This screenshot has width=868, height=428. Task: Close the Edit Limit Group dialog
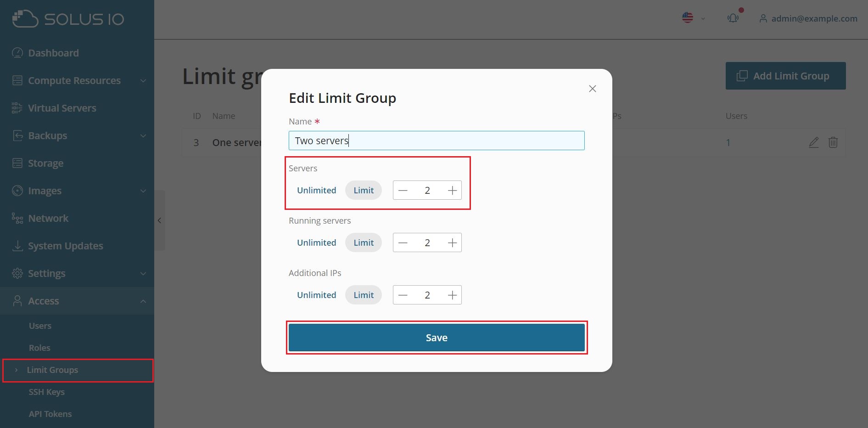(x=593, y=89)
